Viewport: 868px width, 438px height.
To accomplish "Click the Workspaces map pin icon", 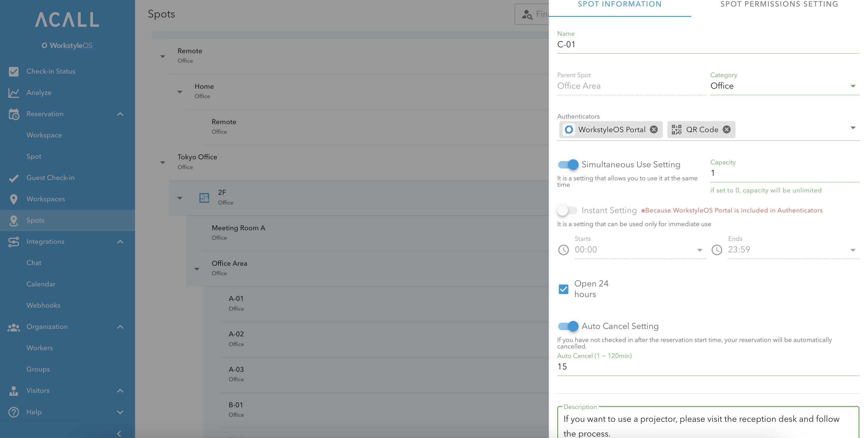I will coord(14,199).
